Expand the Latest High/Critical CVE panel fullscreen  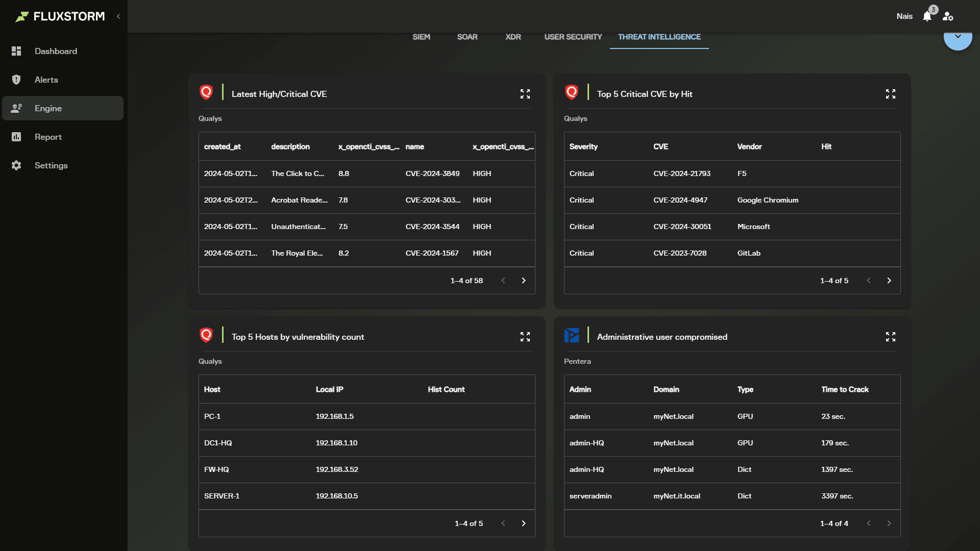tap(525, 94)
